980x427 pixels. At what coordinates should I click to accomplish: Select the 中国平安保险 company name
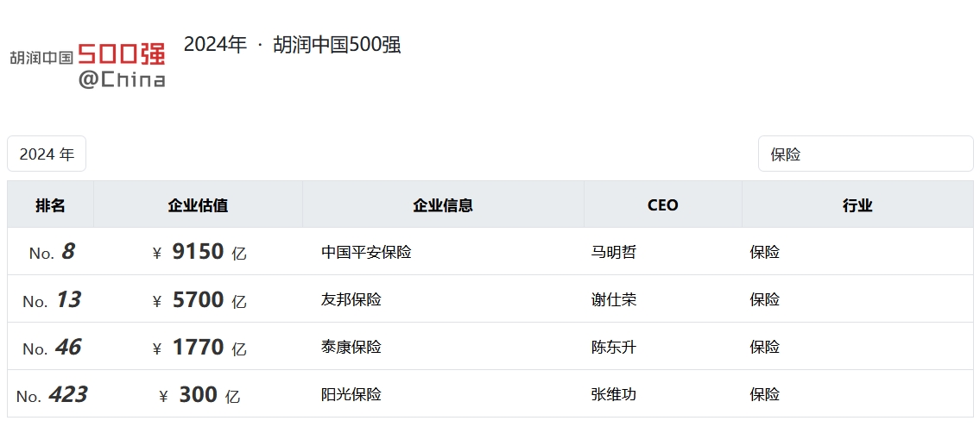pos(366,253)
